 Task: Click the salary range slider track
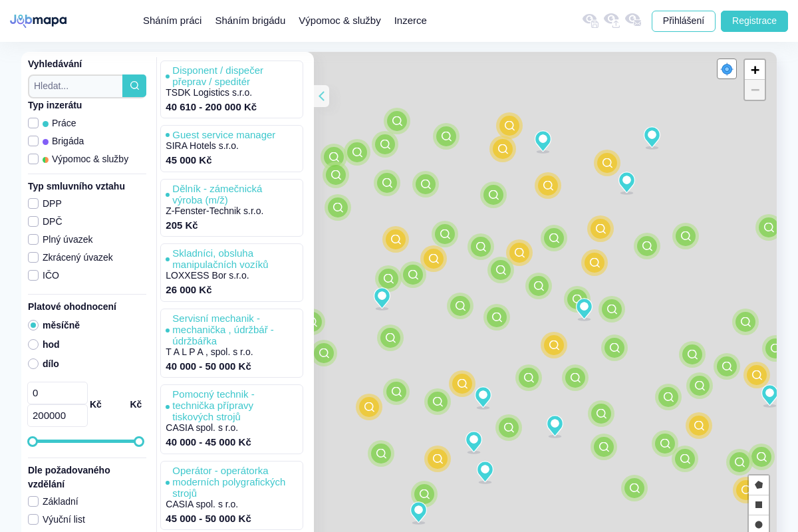(x=86, y=442)
